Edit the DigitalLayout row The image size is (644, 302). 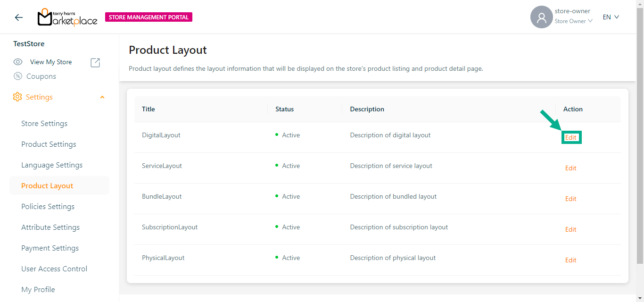click(571, 137)
